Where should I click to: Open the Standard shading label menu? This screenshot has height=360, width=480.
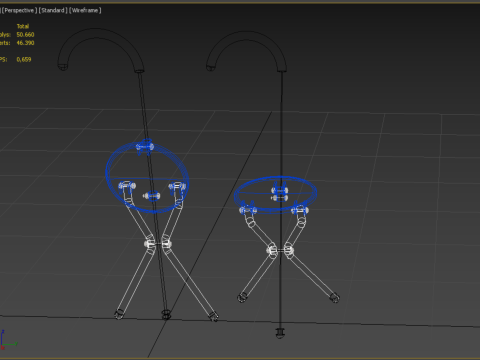tap(53, 10)
